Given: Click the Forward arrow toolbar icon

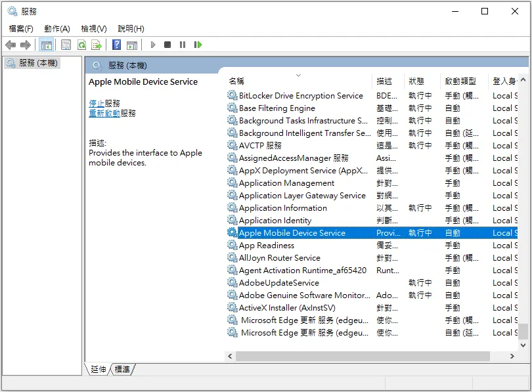Looking at the screenshot, I should point(26,45).
